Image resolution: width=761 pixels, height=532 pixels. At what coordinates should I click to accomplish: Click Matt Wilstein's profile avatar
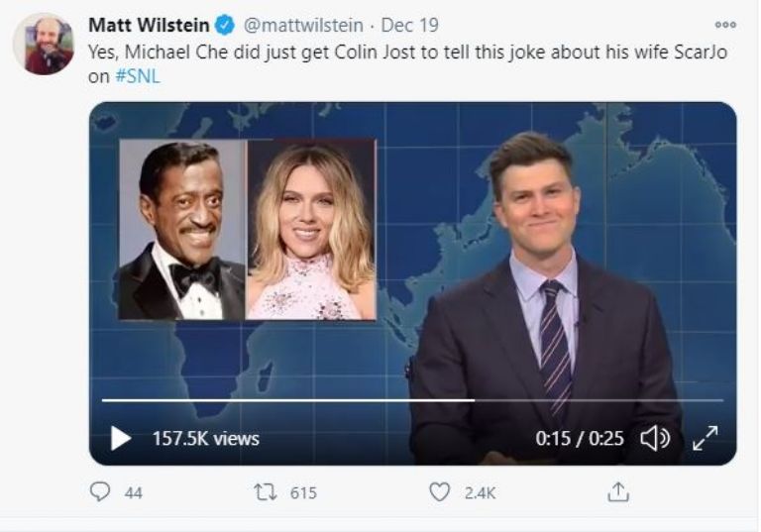(43, 45)
